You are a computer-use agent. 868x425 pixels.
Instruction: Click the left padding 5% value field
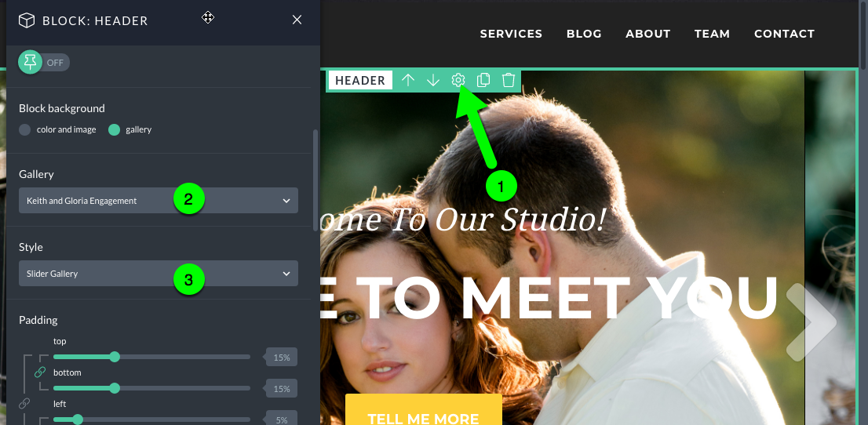point(282,420)
